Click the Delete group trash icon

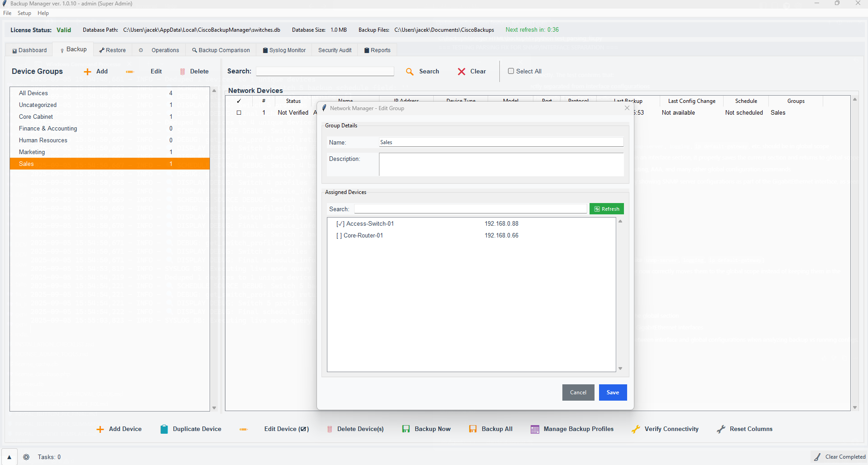click(x=182, y=72)
